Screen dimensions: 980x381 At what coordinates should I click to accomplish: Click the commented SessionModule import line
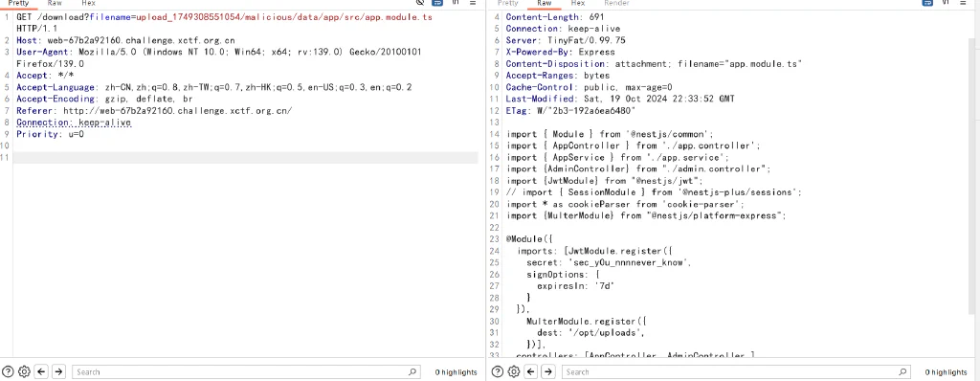click(654, 192)
